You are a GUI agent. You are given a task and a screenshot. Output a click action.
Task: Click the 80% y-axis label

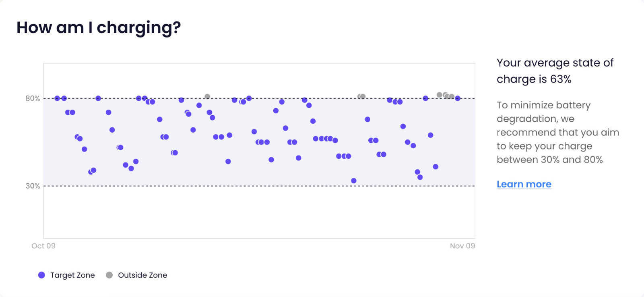(x=33, y=98)
